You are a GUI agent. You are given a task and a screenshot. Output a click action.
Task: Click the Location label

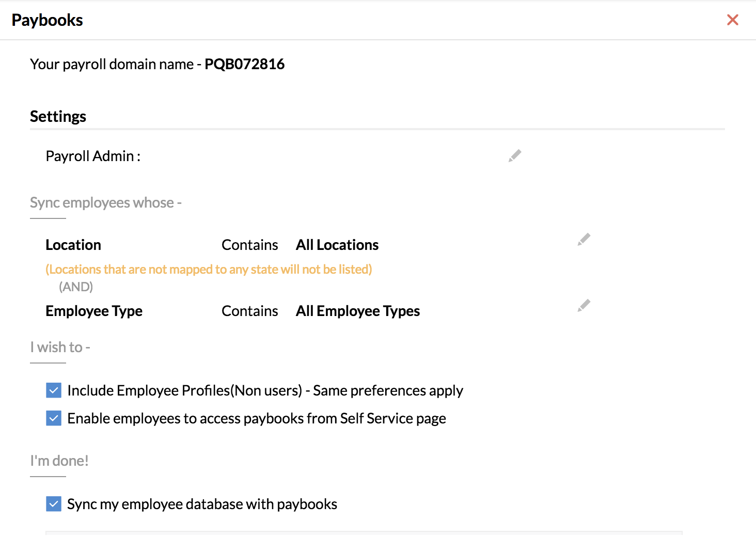pyautogui.click(x=73, y=245)
